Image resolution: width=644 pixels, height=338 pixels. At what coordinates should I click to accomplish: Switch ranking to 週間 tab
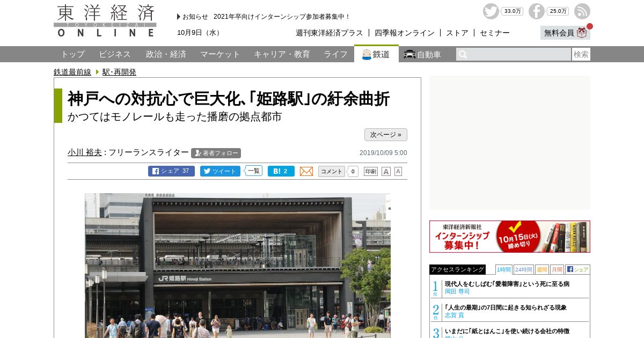point(541,269)
